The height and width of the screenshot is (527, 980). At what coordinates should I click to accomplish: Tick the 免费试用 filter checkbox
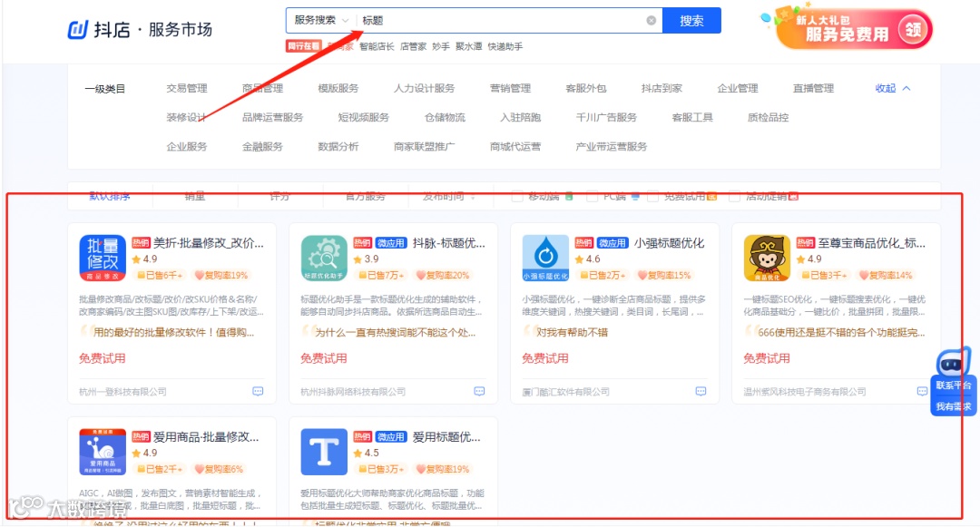[x=652, y=197]
